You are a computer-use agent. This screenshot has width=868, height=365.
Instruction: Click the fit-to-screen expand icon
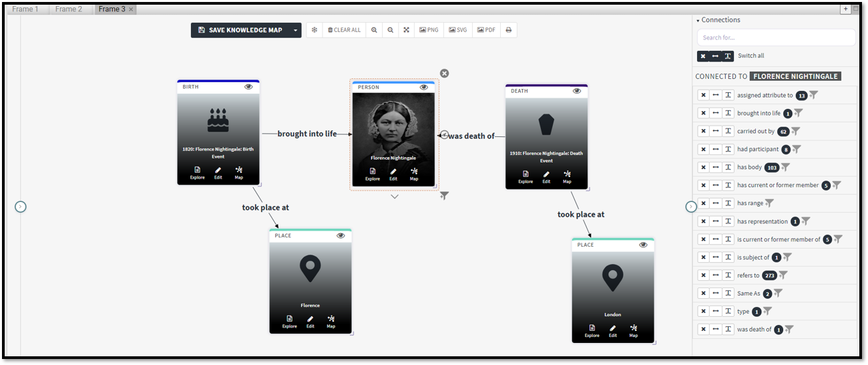click(406, 30)
